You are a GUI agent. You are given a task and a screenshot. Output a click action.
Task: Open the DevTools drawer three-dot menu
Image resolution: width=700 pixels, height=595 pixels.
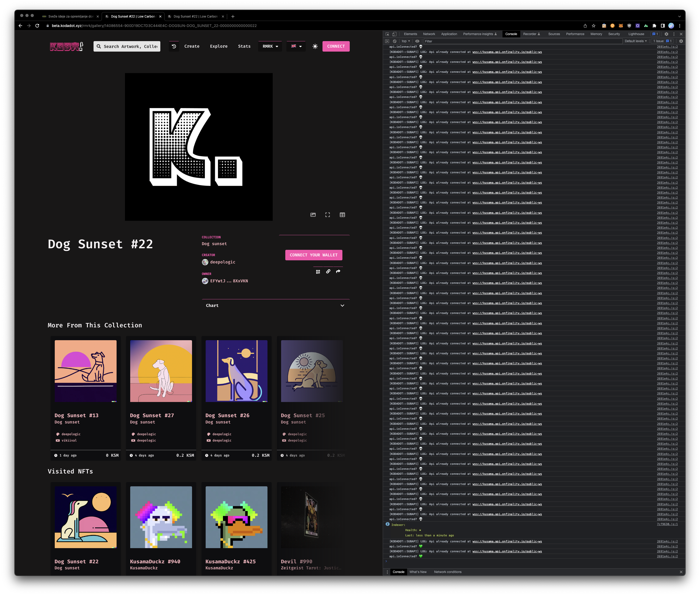pos(387,572)
